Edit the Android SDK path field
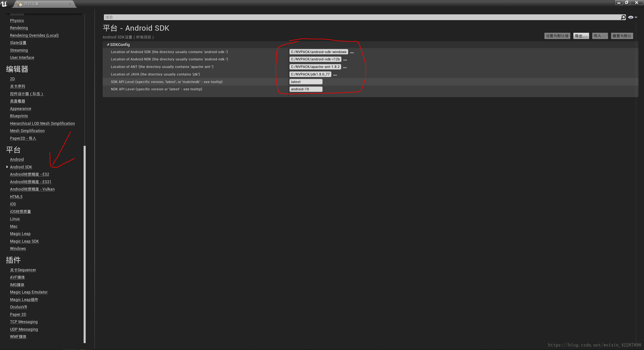 [x=319, y=52]
